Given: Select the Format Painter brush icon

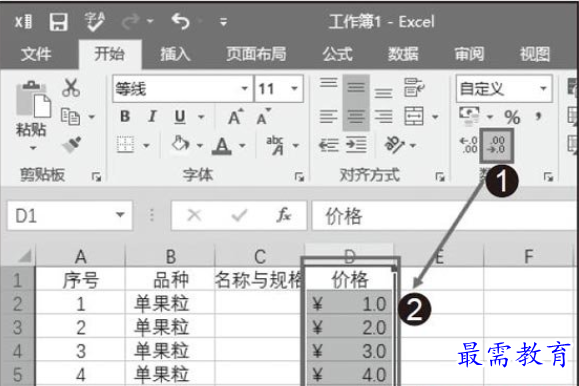Looking at the screenshot, I should (x=72, y=145).
